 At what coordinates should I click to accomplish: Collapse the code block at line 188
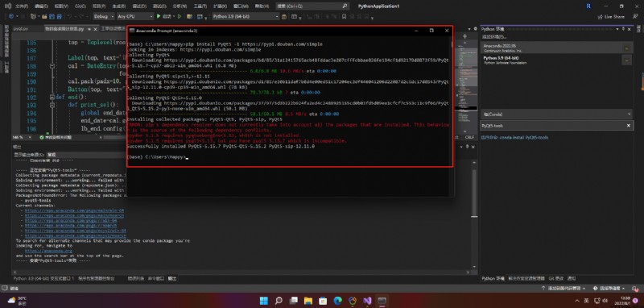[52, 66]
